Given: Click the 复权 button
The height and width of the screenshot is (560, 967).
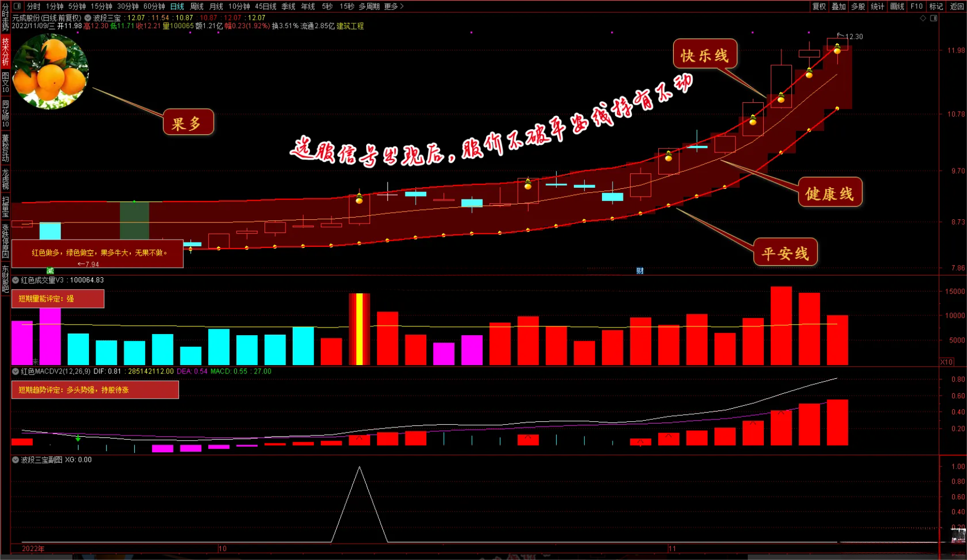Looking at the screenshot, I should tap(819, 6).
